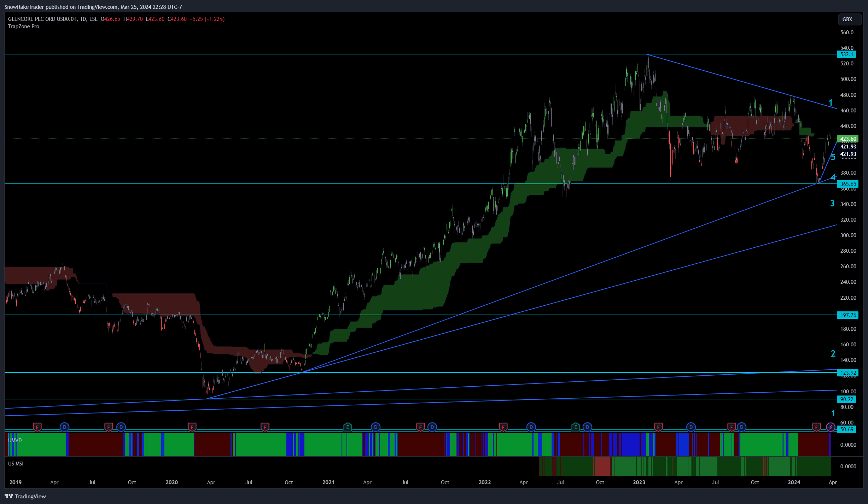Click the earnings E marker of Feb 2024
868x504 pixels.
(816, 427)
